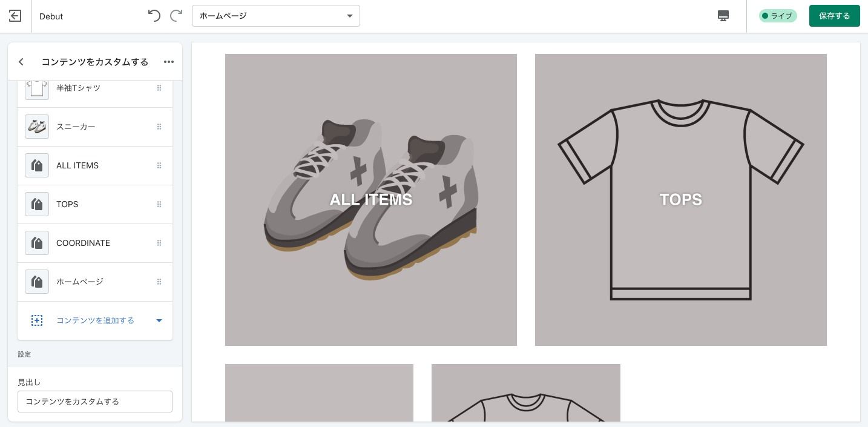This screenshot has width=868, height=427.
Task: Click the tag icon beside TOPS
Action: 37,204
